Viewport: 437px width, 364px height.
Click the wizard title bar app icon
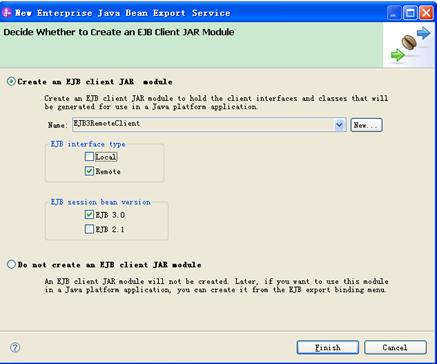[7, 13]
